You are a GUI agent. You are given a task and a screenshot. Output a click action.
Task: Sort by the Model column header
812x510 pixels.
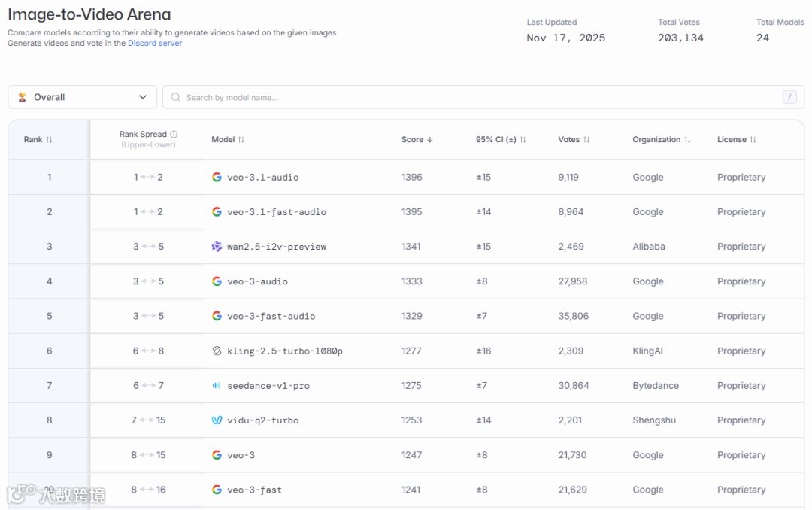[x=228, y=140]
